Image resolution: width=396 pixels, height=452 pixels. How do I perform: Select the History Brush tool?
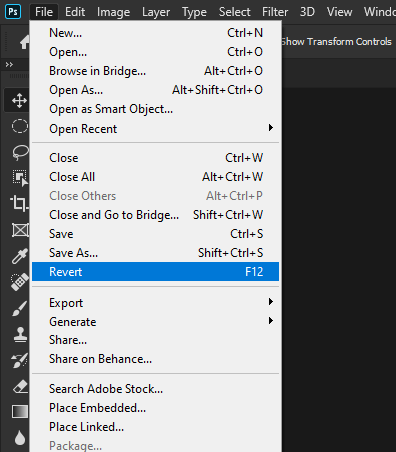(20, 360)
